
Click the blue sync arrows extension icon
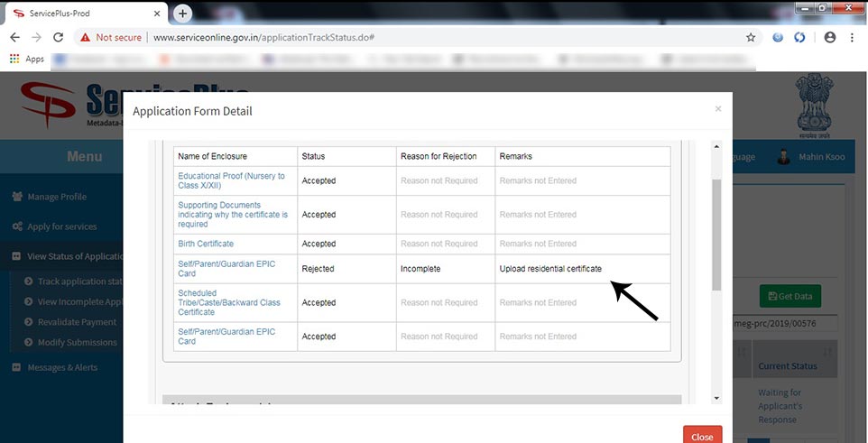pos(799,37)
